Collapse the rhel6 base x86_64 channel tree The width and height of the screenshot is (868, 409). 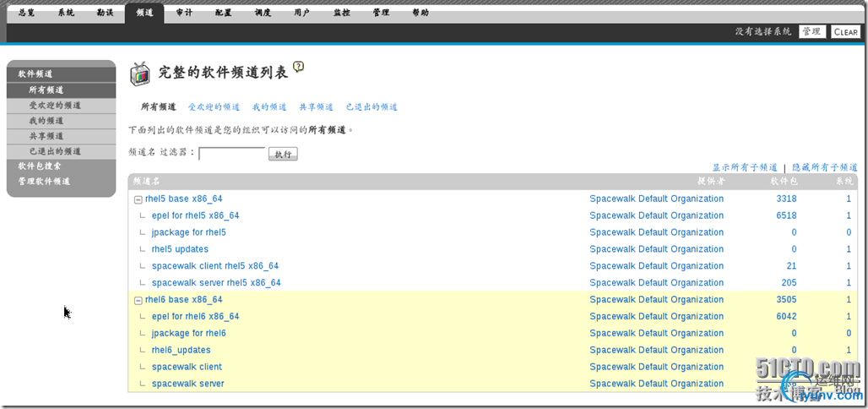[138, 300]
